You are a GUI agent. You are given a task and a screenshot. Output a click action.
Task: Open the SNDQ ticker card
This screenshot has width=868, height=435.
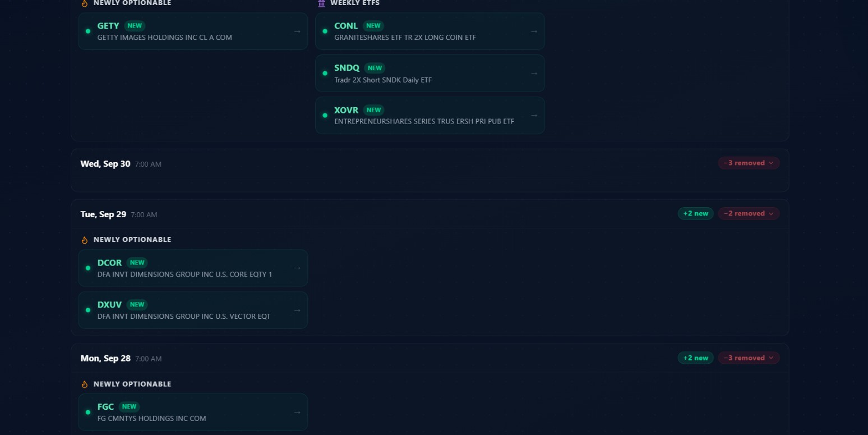point(430,74)
